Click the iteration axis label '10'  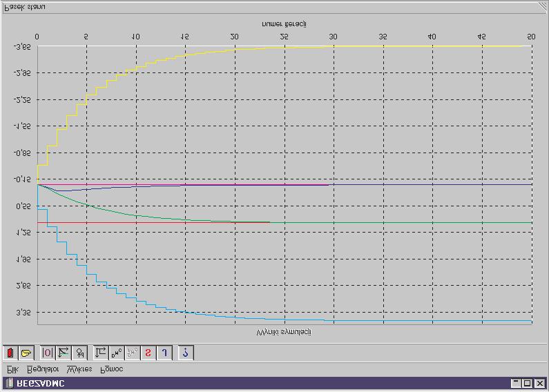[135, 37]
